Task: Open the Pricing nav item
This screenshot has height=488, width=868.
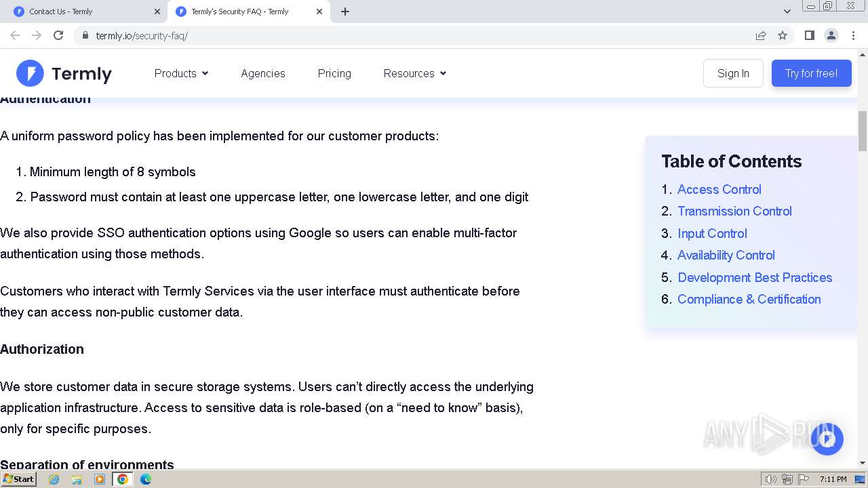Action: tap(334, 73)
